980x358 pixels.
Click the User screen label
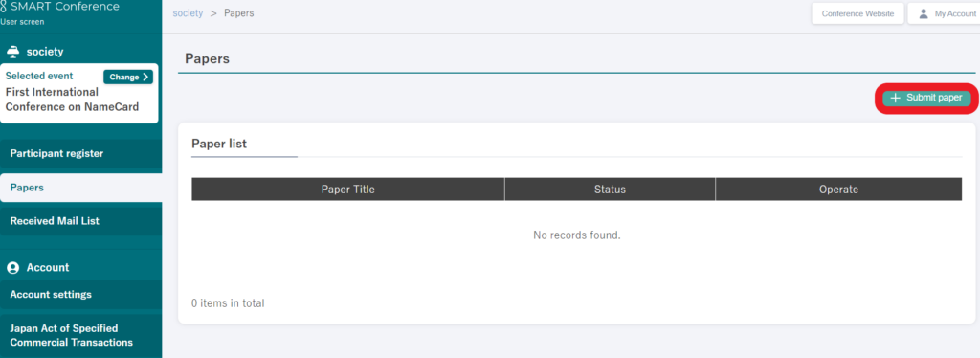pyautogui.click(x=23, y=22)
